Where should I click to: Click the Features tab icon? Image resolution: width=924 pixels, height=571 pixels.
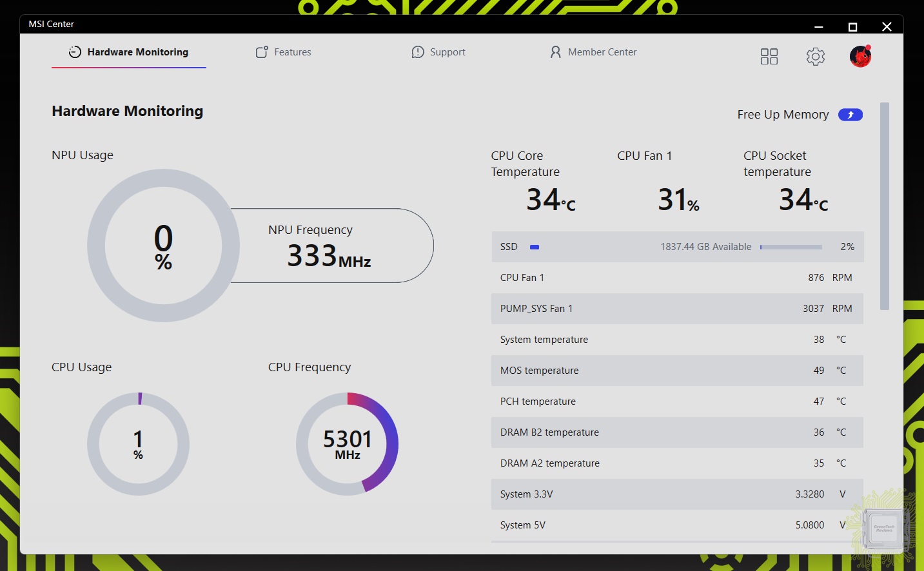pyautogui.click(x=262, y=52)
